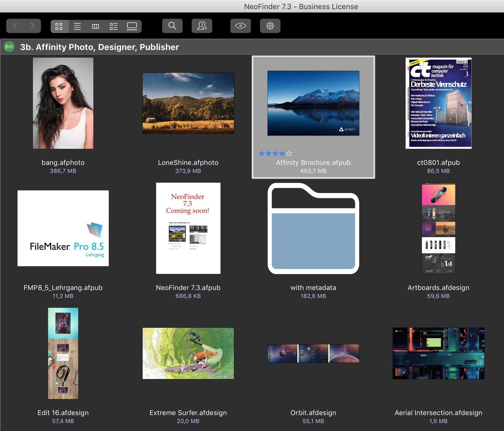This screenshot has width=504, height=431.
Task: Click the 1,6 MB size label
Action: pos(438,421)
